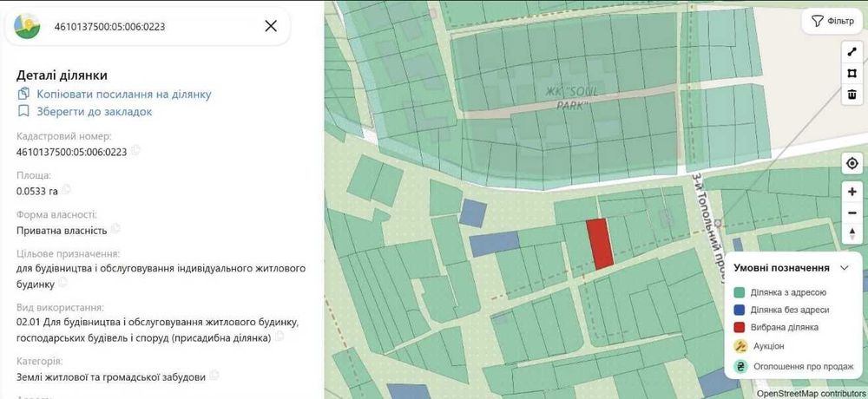
Task: Copy the area value 0.0533 га icon
Action: 67,190
